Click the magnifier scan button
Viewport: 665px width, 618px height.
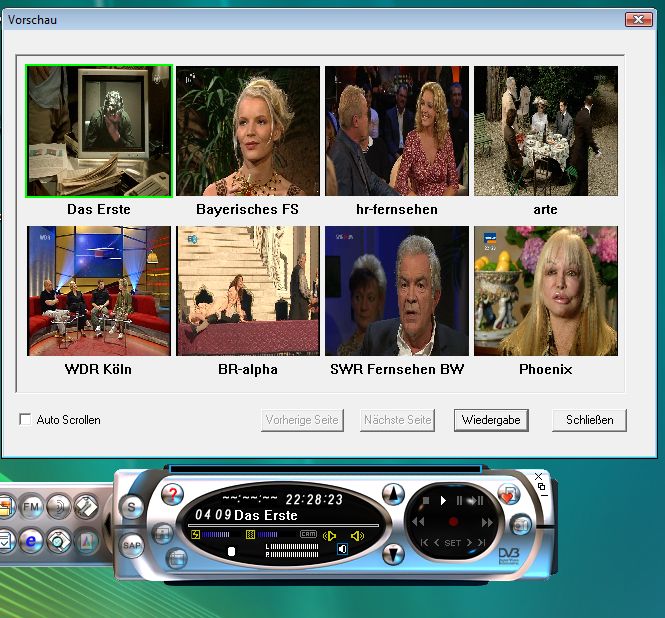click(59, 541)
